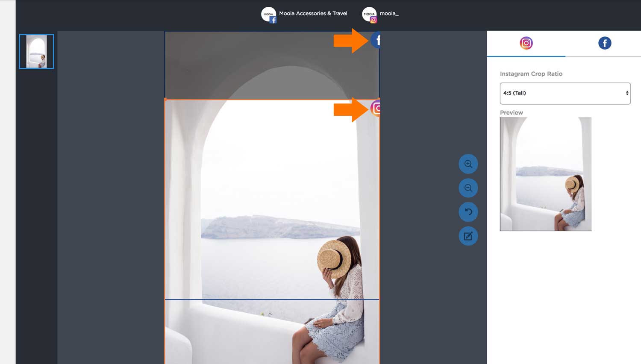Click the mooia_ Instagram account avatar
Viewport: 641px width, 364px height.
point(369,13)
